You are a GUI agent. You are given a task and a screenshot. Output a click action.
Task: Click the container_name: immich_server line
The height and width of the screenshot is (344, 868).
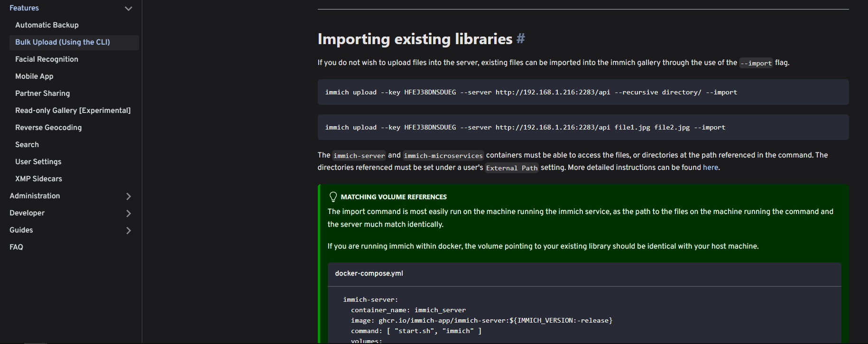click(x=408, y=310)
